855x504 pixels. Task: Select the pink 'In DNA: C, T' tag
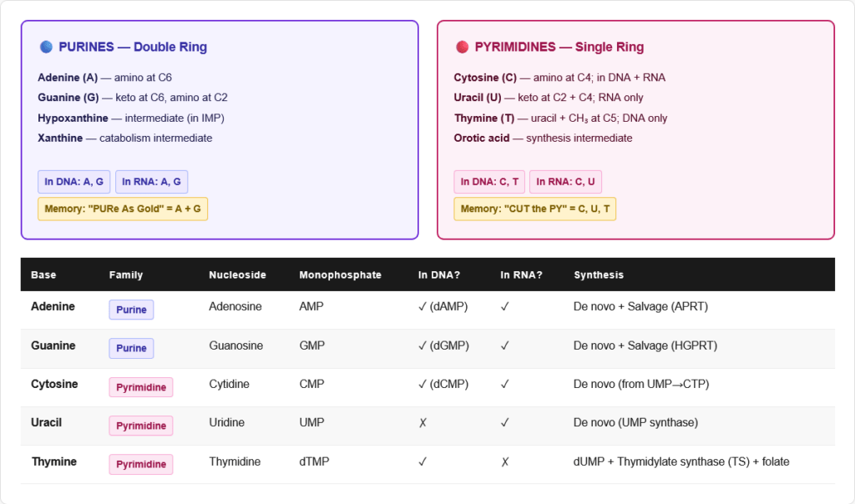[489, 182]
